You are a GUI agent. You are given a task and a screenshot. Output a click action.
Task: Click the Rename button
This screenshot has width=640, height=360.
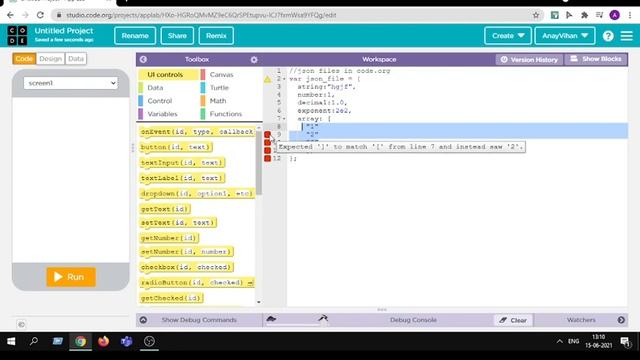pyautogui.click(x=135, y=36)
